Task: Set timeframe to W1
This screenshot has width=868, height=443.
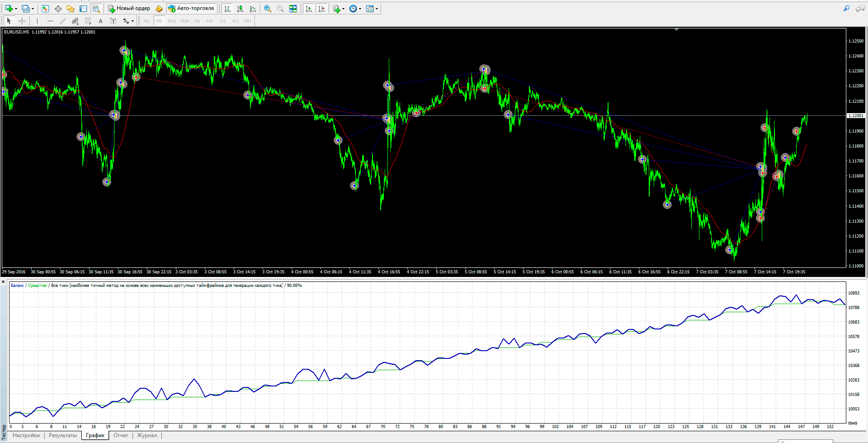Action: pyautogui.click(x=235, y=21)
